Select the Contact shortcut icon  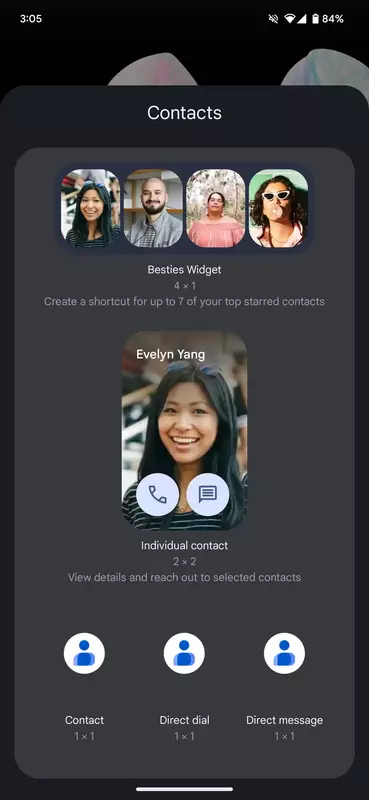pyautogui.click(x=84, y=654)
